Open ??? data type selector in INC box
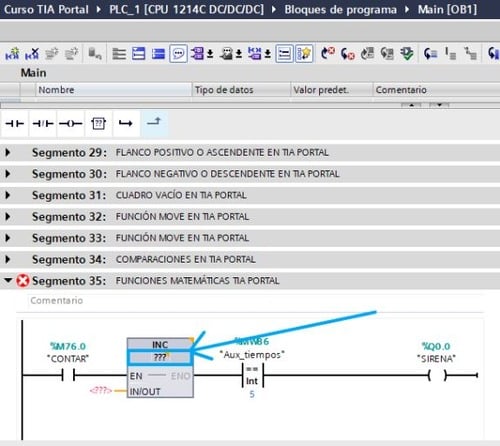This screenshot has height=446, width=500. [x=160, y=357]
